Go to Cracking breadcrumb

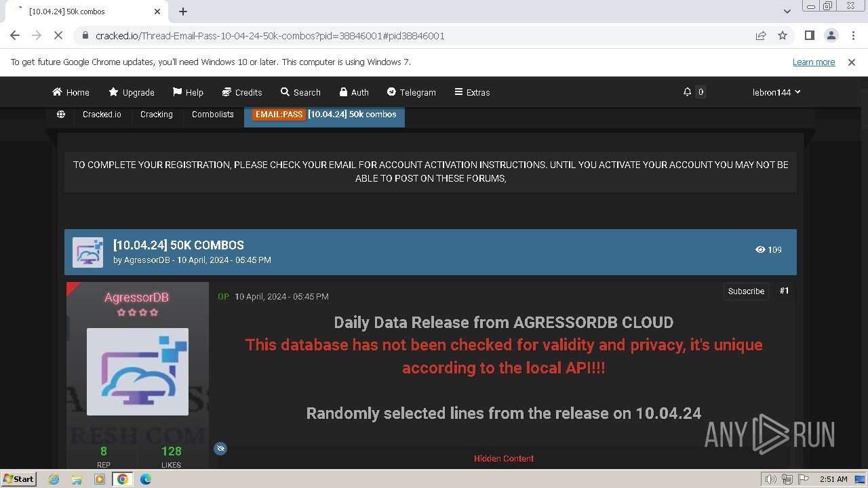click(x=157, y=114)
